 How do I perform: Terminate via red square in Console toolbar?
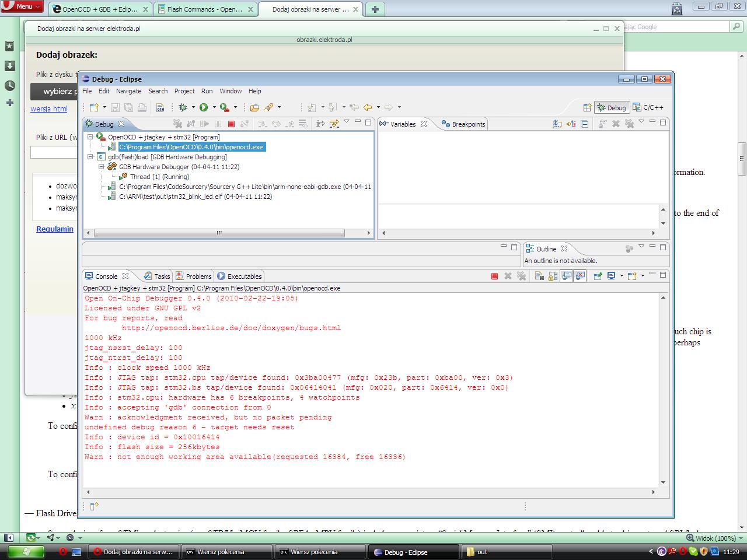pyautogui.click(x=494, y=276)
